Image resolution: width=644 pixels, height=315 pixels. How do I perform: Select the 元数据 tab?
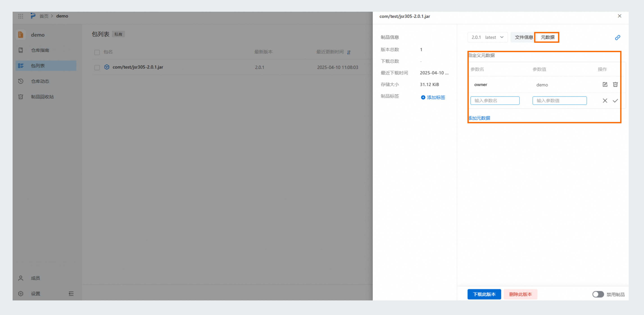[x=547, y=37]
